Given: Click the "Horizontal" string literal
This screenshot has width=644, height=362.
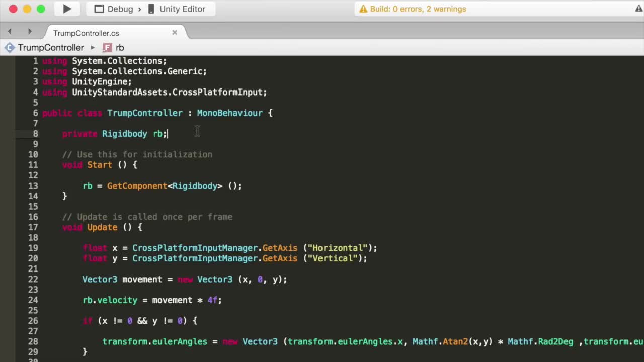Looking at the screenshot, I should pos(338,248).
